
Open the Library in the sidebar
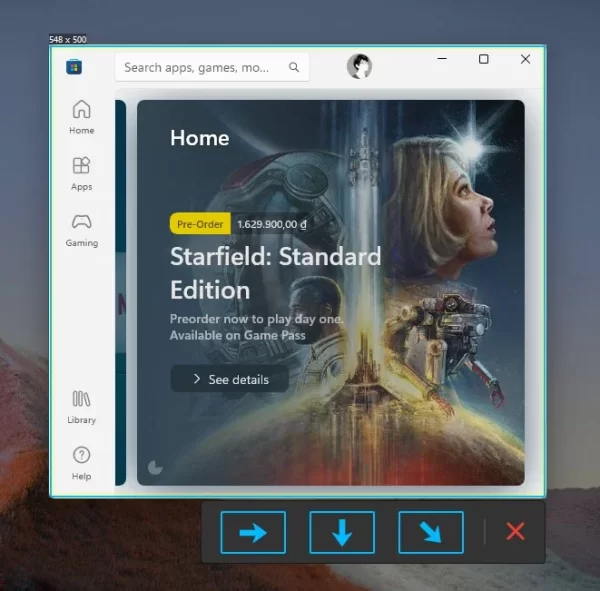tap(82, 407)
